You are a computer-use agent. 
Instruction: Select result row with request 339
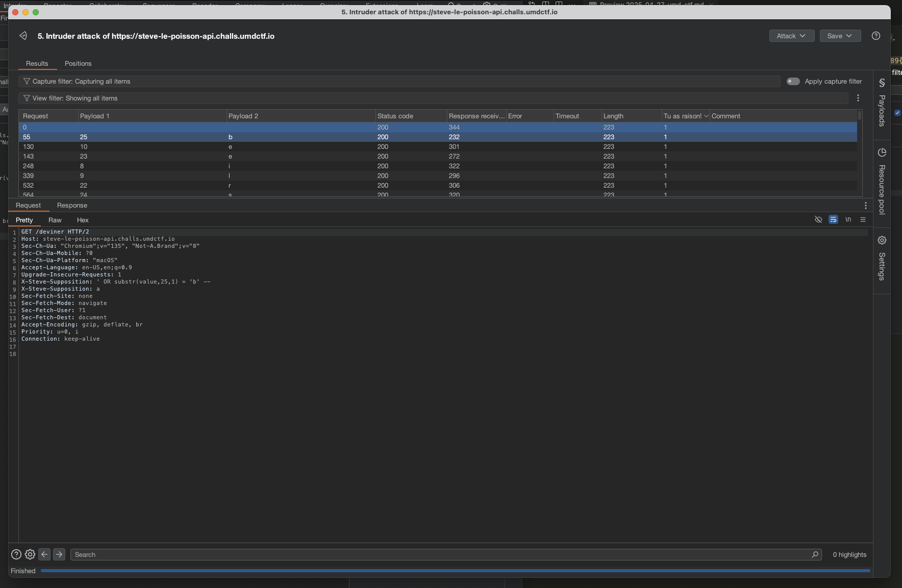[438, 176]
